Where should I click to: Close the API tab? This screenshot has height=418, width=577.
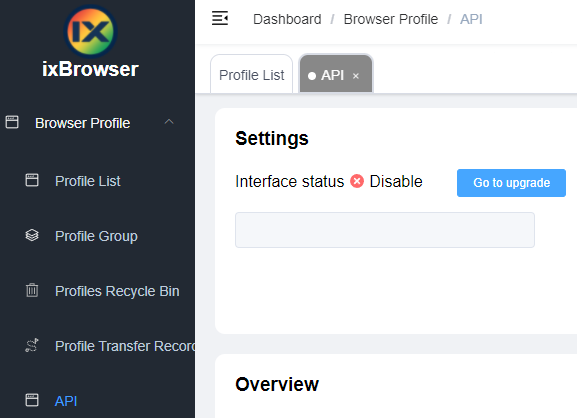pyautogui.click(x=356, y=76)
